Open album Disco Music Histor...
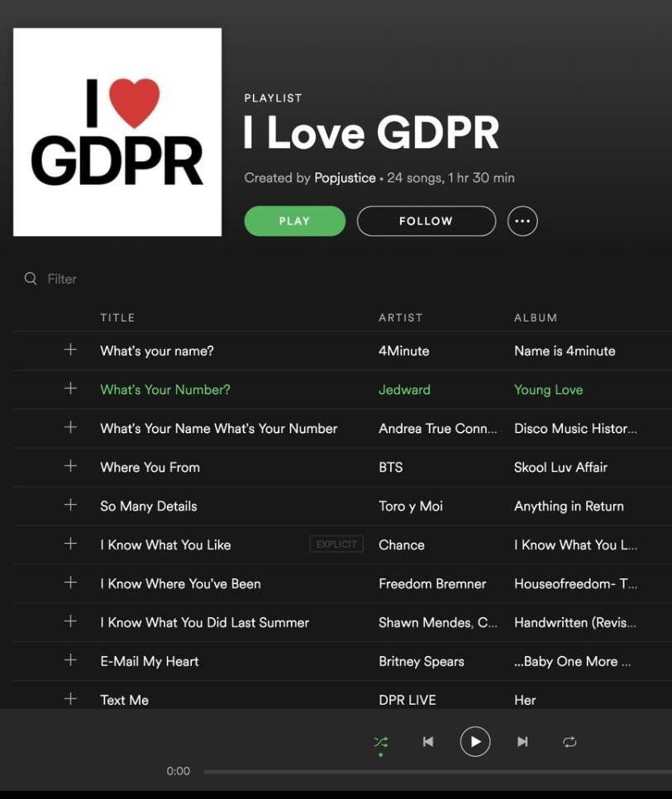 [x=575, y=429]
